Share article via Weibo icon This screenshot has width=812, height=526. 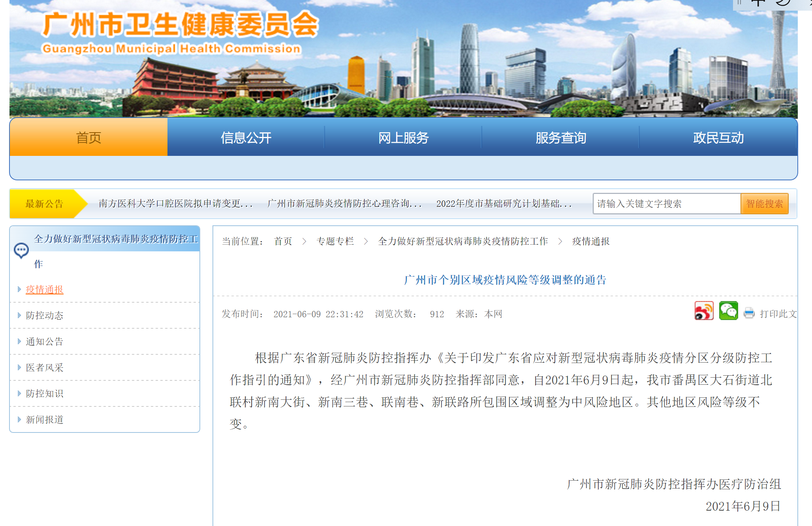point(704,311)
